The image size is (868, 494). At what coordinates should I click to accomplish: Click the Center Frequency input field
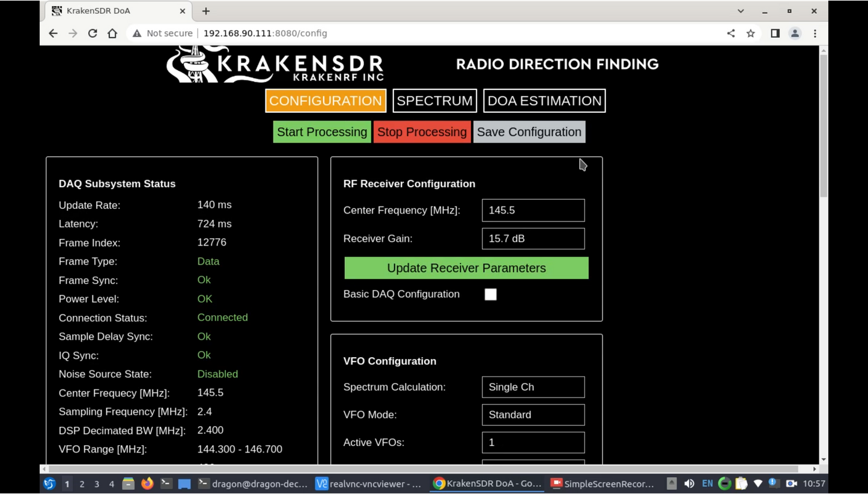pyautogui.click(x=533, y=211)
